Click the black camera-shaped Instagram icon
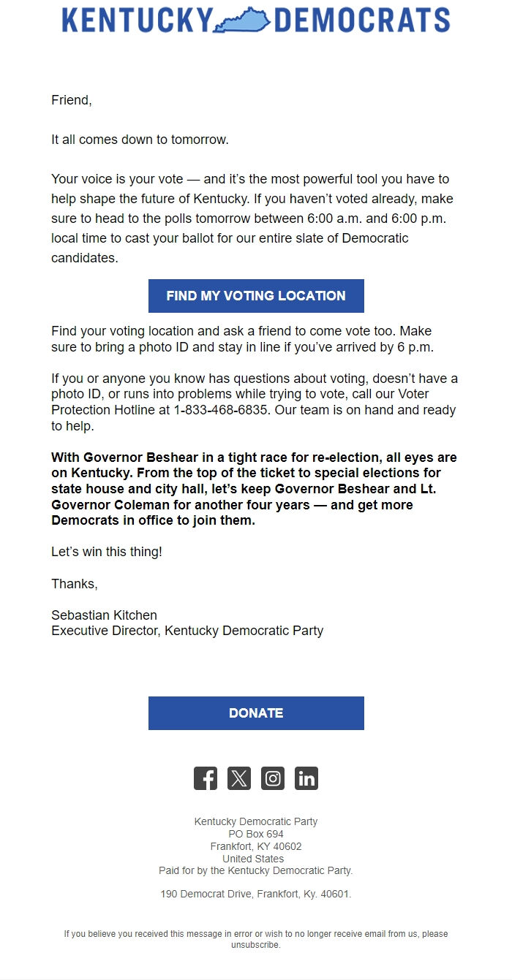 click(x=273, y=778)
